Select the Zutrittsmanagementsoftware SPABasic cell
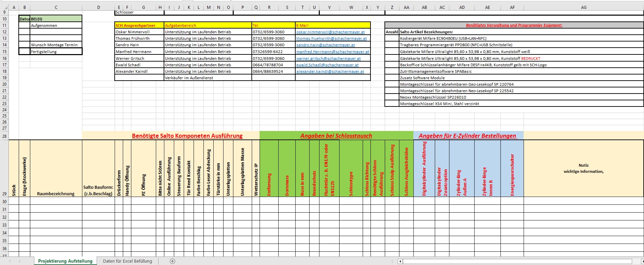 521,71
